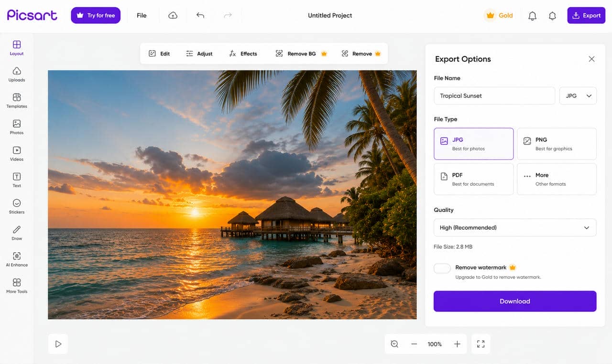The height and width of the screenshot is (364, 612).
Task: Click the Gold crown badge
Action: click(499, 15)
